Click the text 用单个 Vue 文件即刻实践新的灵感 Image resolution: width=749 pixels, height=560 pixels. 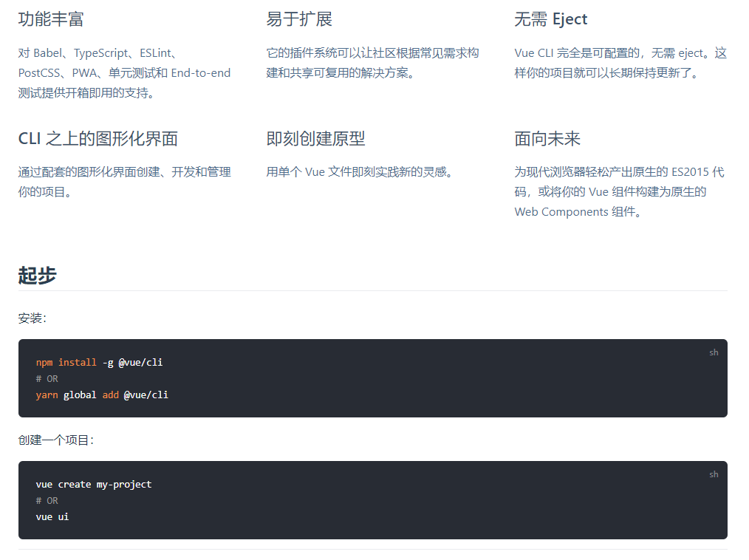click(359, 172)
